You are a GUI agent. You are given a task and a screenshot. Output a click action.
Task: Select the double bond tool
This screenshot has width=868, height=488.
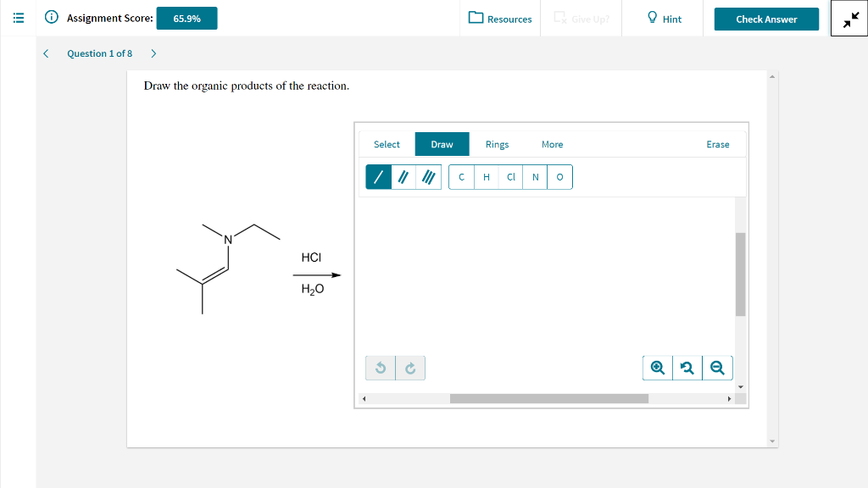403,177
